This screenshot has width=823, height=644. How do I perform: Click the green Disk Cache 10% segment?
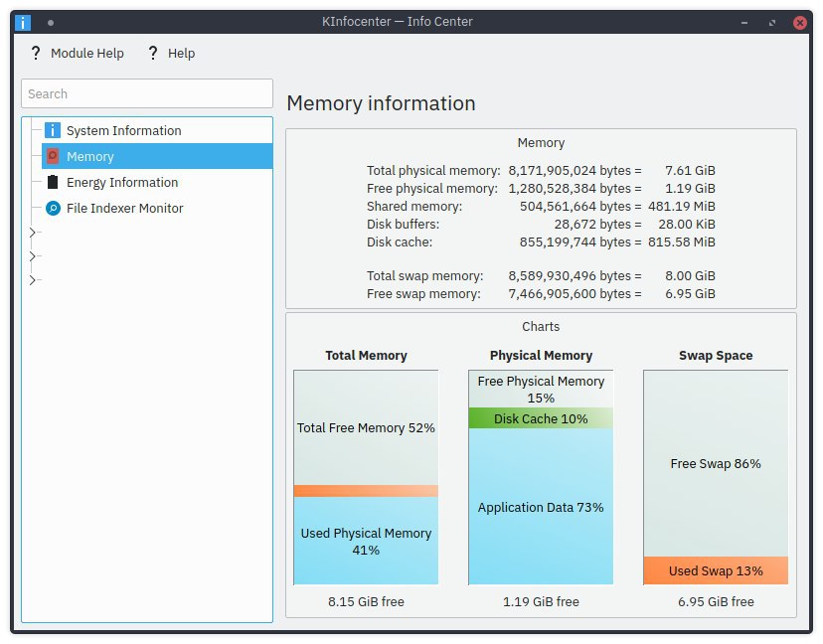[x=541, y=418]
